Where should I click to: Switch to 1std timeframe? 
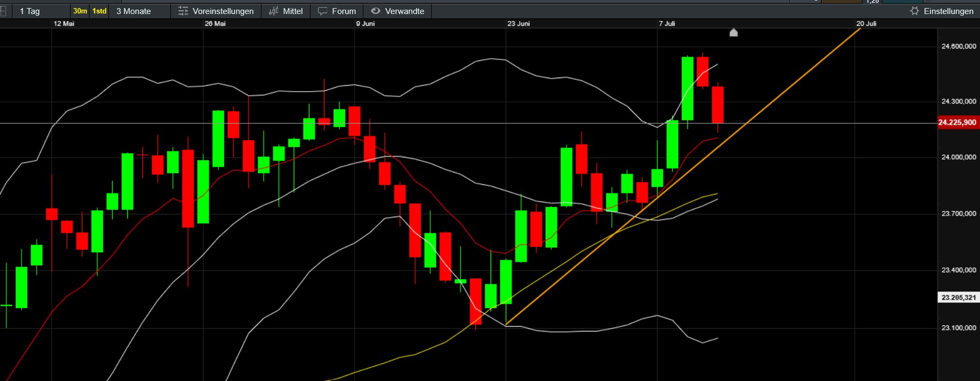99,11
